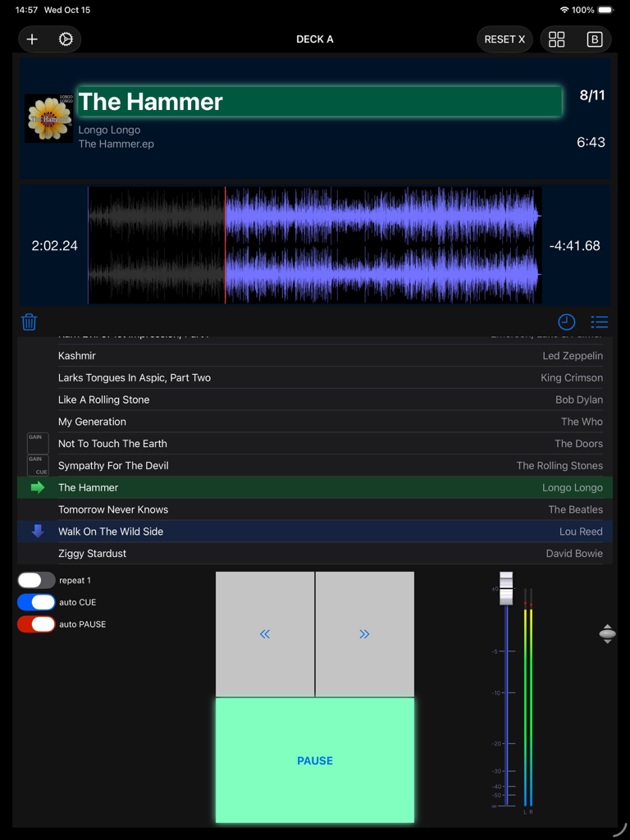Viewport: 630px width, 840px height.
Task: Tap the GAIN box beside Not To Touch The Earth
Action: pos(38,444)
